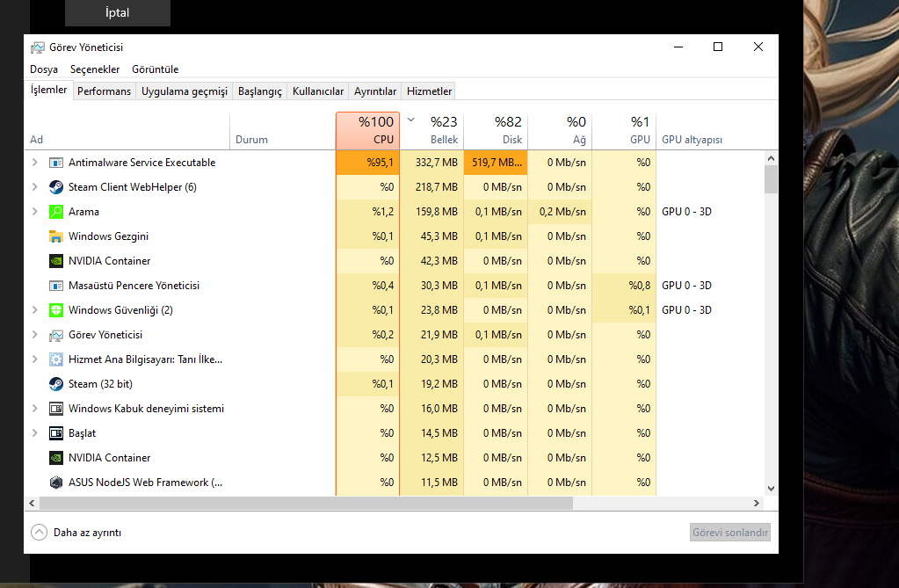This screenshot has width=899, height=588.
Task: Sort by the CPU column header
Action: coord(367,131)
